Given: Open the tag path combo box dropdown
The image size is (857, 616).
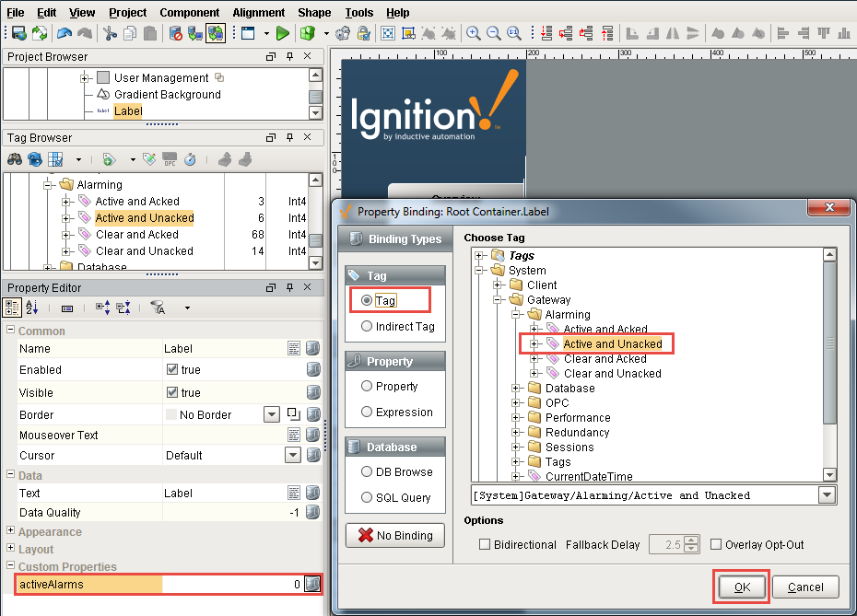Looking at the screenshot, I should 827,495.
